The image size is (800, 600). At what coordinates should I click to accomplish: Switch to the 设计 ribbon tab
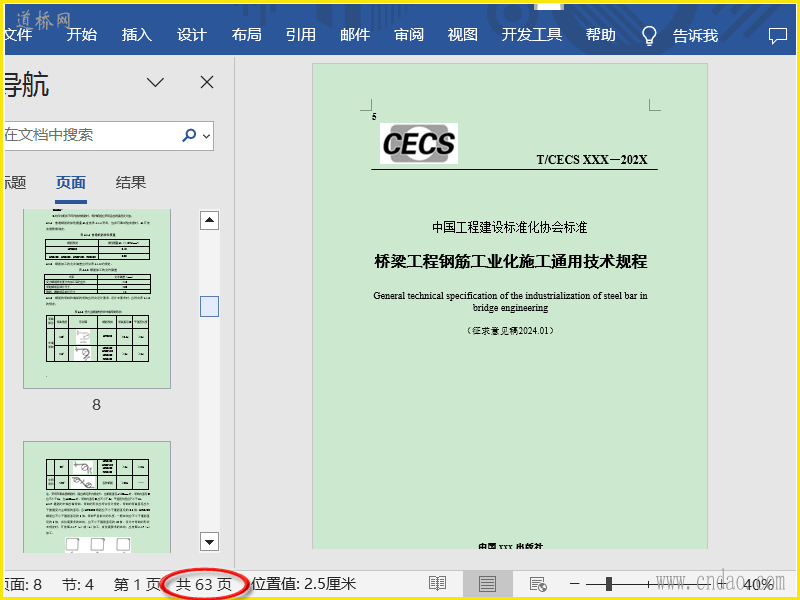coord(192,35)
